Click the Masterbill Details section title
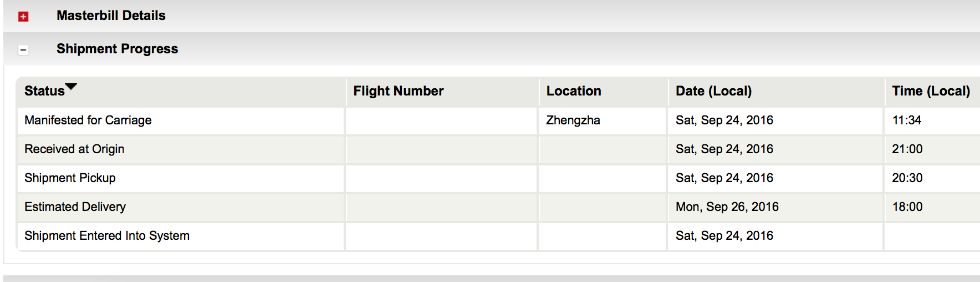Image resolution: width=980 pixels, height=282 pixels. click(111, 16)
